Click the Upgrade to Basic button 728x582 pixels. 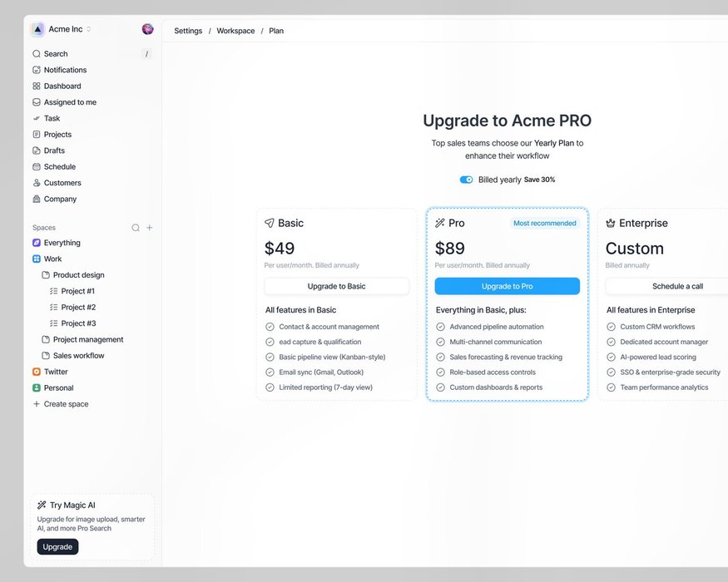(x=336, y=286)
